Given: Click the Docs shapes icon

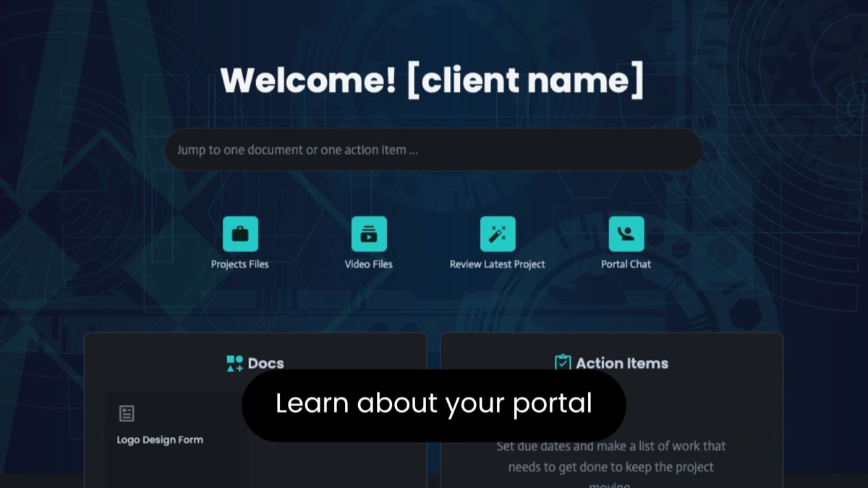Looking at the screenshot, I should pos(234,363).
